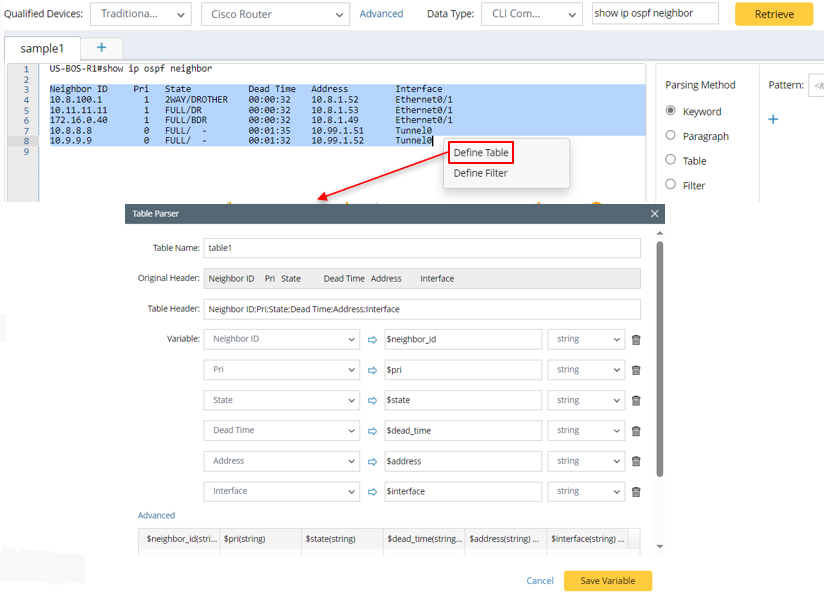The image size is (824, 610).
Task: Click trash icon next to $interface row
Action: point(636,492)
